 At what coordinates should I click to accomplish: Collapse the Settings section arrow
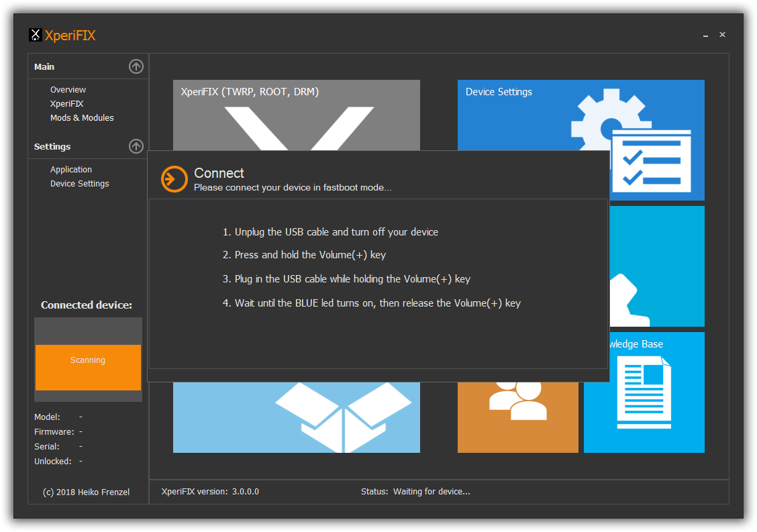(x=136, y=146)
